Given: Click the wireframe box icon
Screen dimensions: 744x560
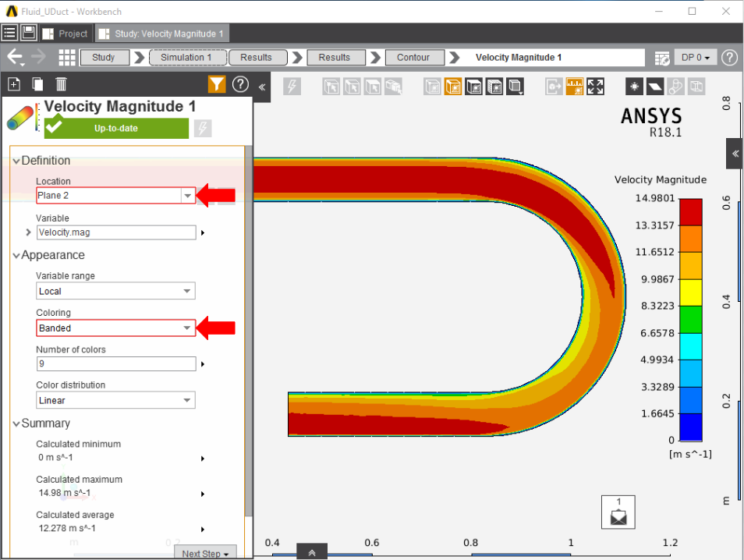Looking at the screenshot, I should point(696,87).
